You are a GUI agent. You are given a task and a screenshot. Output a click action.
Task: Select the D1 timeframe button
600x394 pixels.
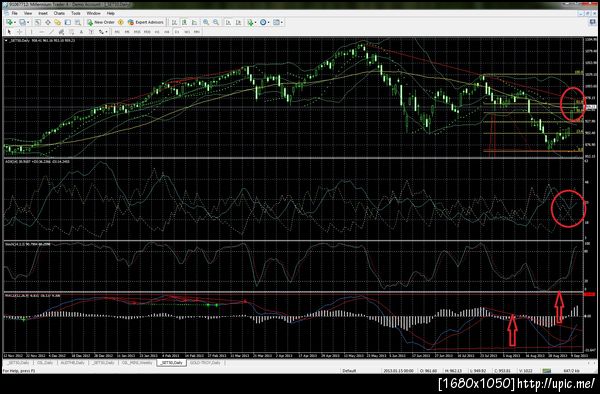[177, 32]
